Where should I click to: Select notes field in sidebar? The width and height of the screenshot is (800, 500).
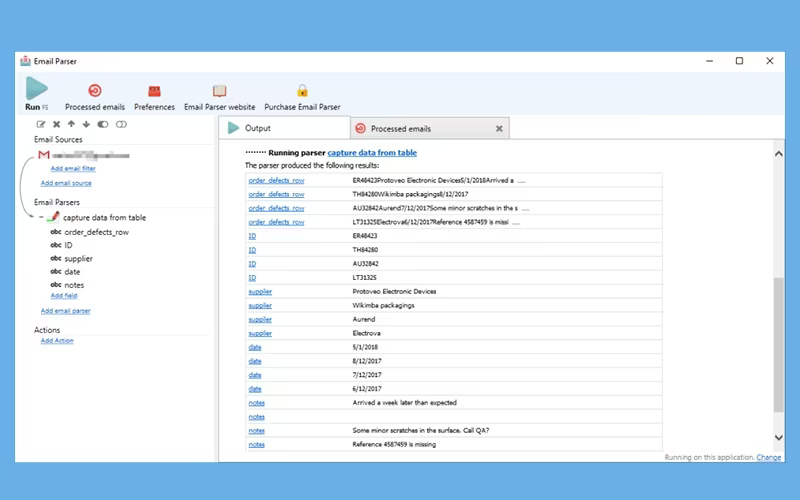click(74, 285)
